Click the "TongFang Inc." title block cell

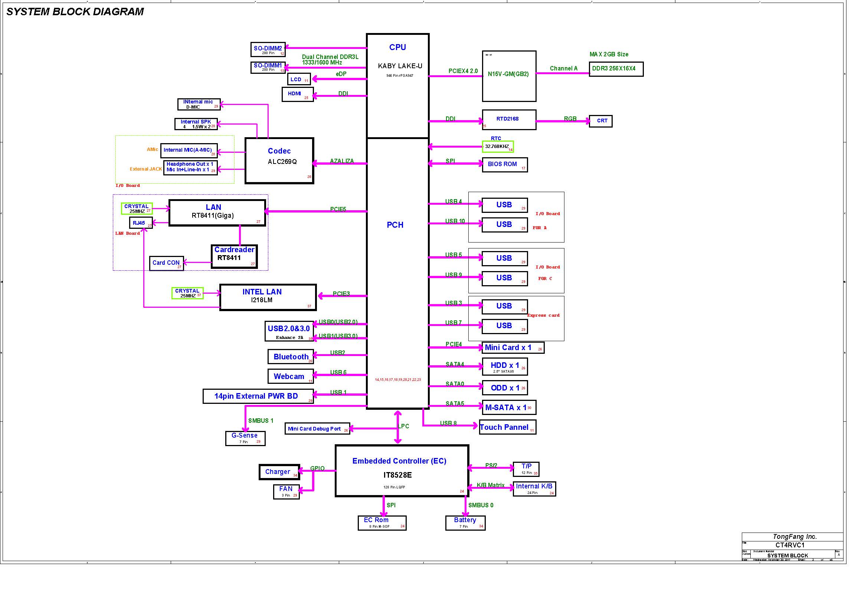click(792, 536)
